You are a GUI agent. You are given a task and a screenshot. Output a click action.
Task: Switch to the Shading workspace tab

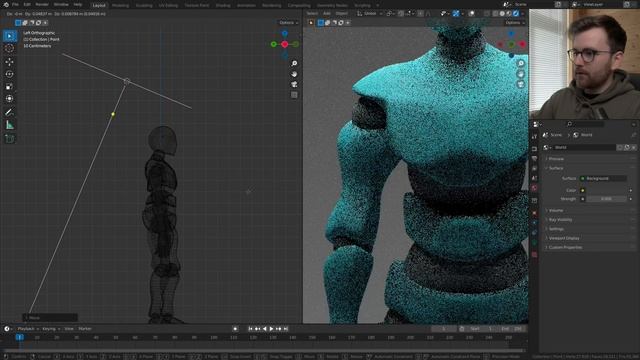pyautogui.click(x=223, y=5)
